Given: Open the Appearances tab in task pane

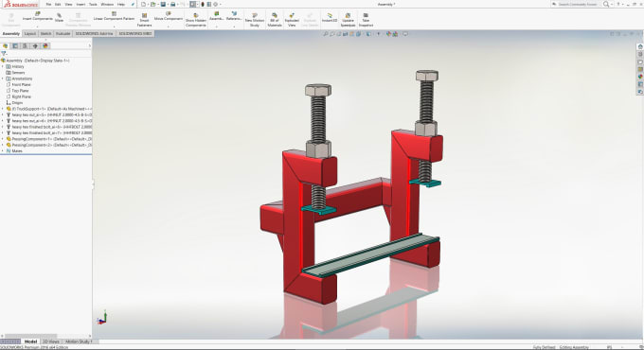Looking at the screenshot, I should (x=640, y=77).
